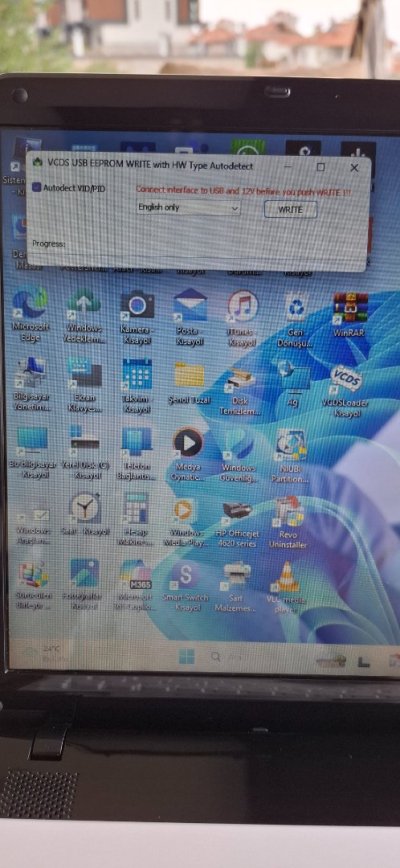400x868 pixels.
Task: Click the Revo Uninstaller icon
Action: 288,523
